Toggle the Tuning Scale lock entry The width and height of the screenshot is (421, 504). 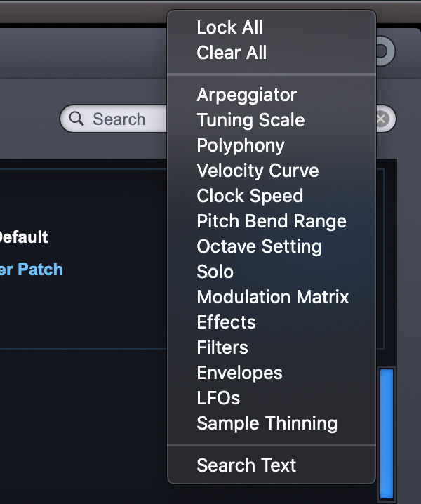272,120
